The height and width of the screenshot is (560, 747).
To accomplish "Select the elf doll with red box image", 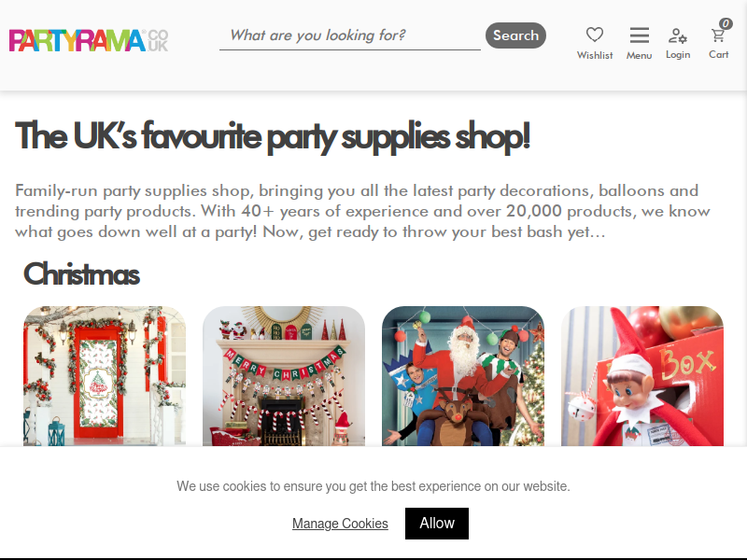I will [642, 376].
